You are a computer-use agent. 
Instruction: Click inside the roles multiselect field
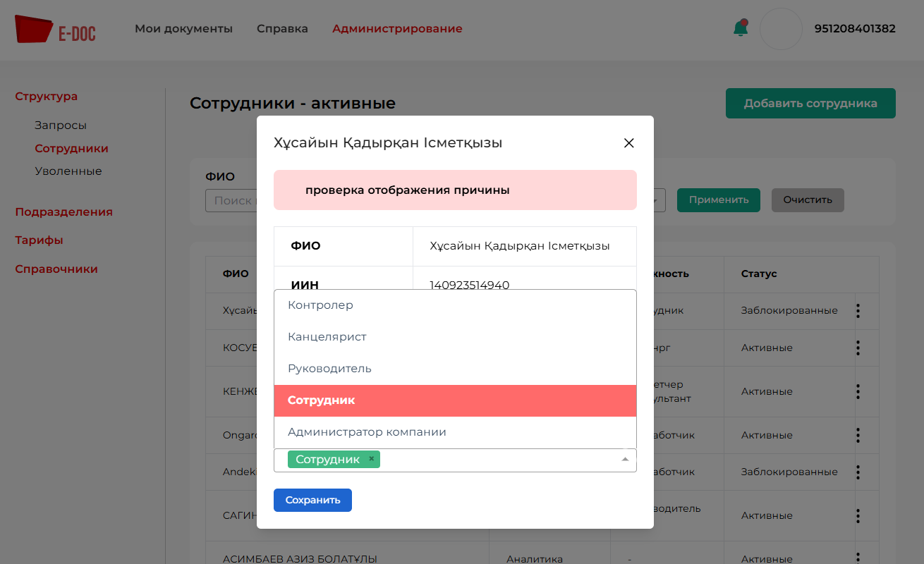494,460
